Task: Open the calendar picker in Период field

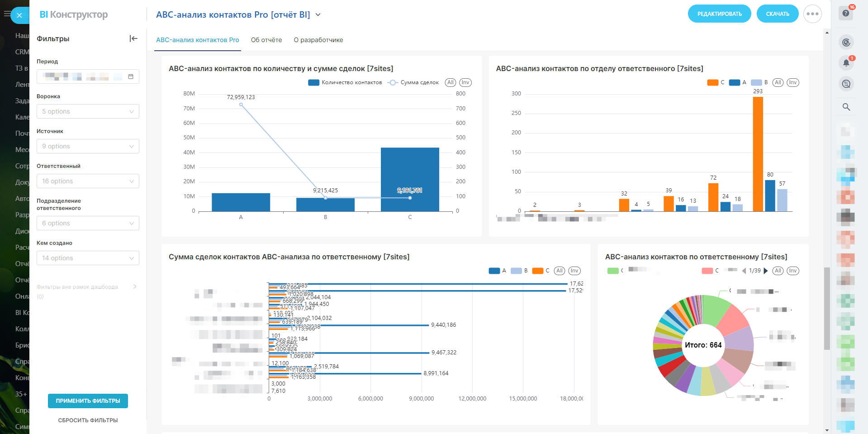Action: pyautogui.click(x=131, y=76)
